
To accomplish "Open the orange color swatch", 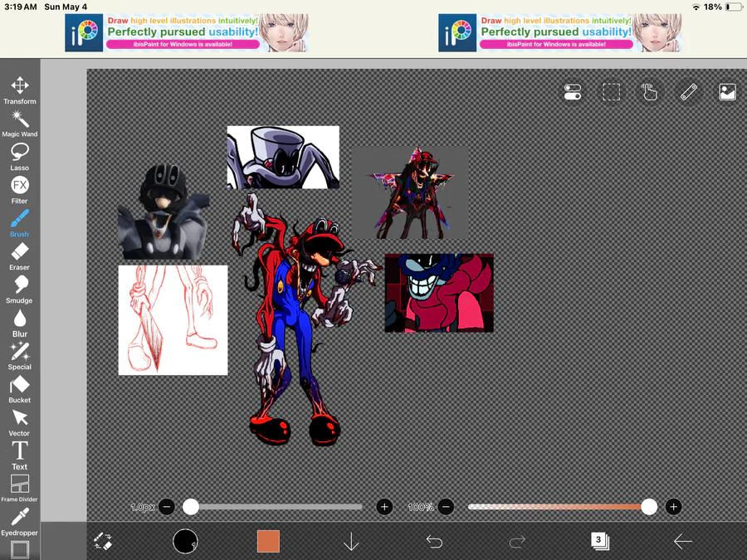I will point(268,542).
